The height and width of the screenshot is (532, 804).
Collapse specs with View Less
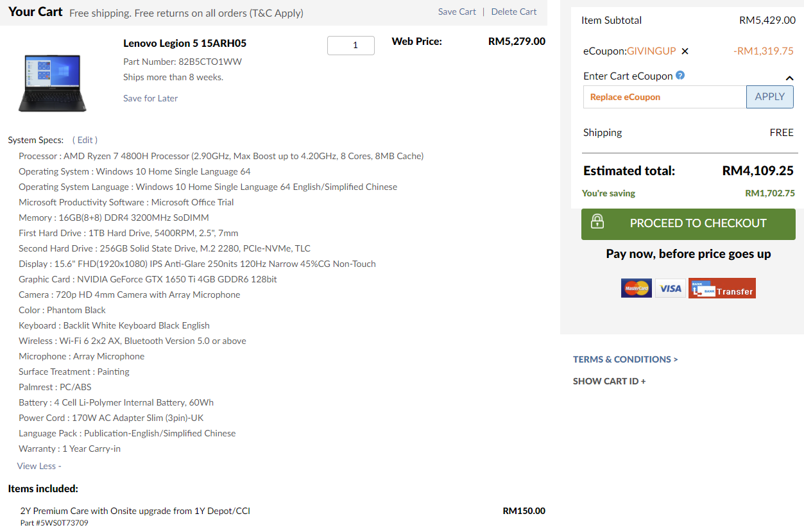point(38,466)
